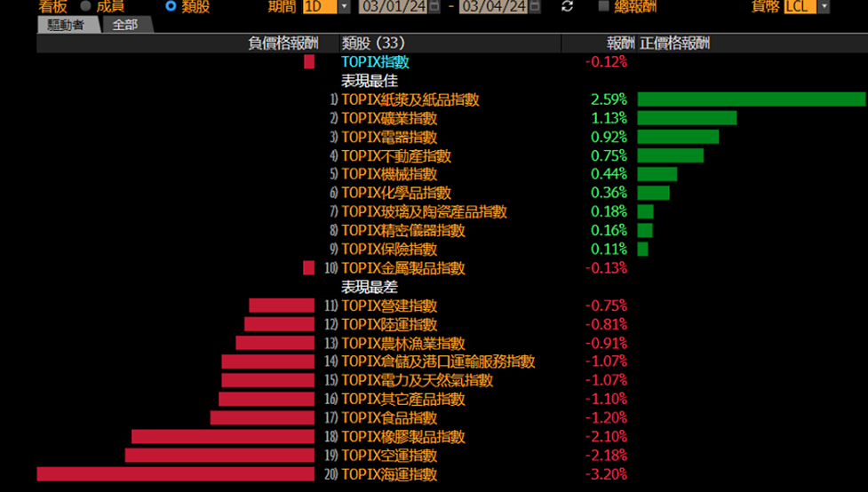Image resolution: width=868 pixels, height=492 pixels.
Task: Click the green bar for 1.13% return
Action: click(687, 118)
